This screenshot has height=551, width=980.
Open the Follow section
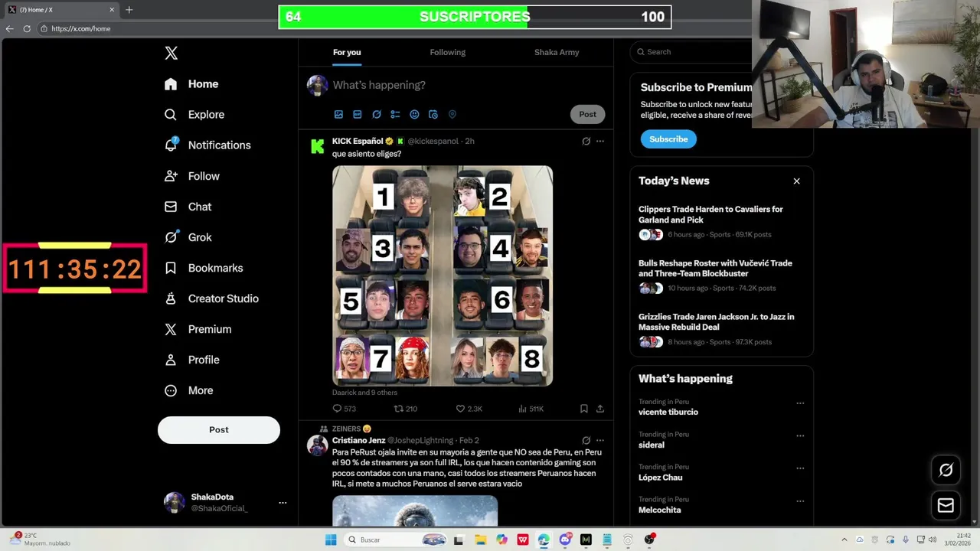point(192,176)
